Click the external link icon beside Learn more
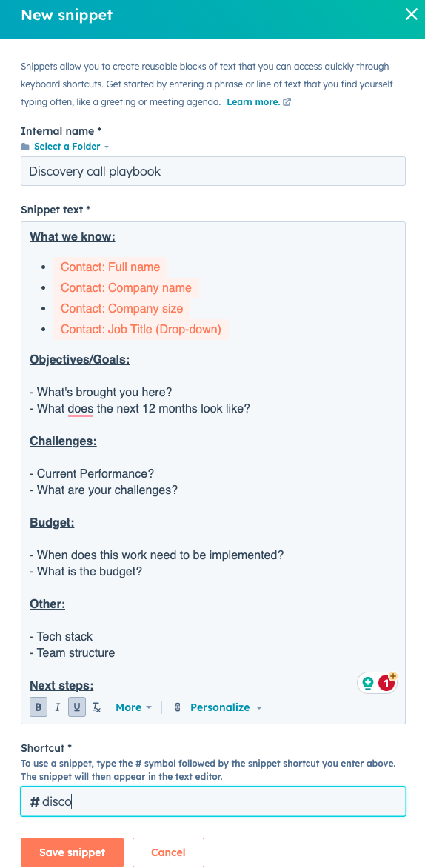The width and height of the screenshot is (425, 868). pyautogui.click(x=287, y=102)
